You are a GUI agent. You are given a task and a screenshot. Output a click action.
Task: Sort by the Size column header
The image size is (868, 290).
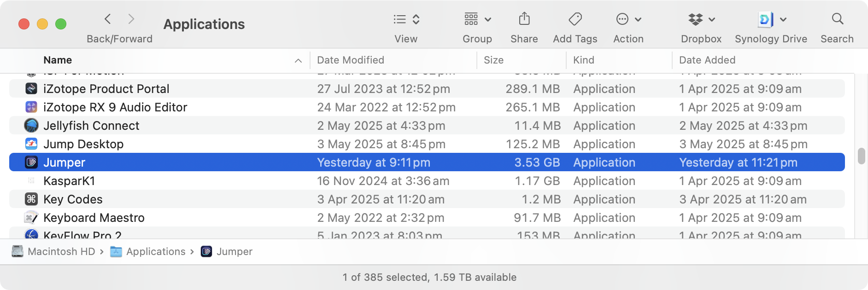[x=493, y=60]
